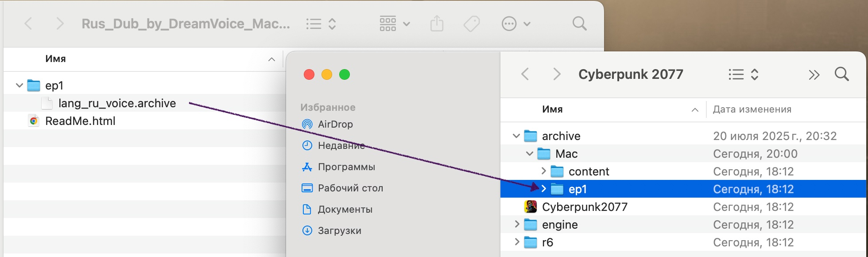Go forward in Rus_Dub Finder window

coord(60,23)
